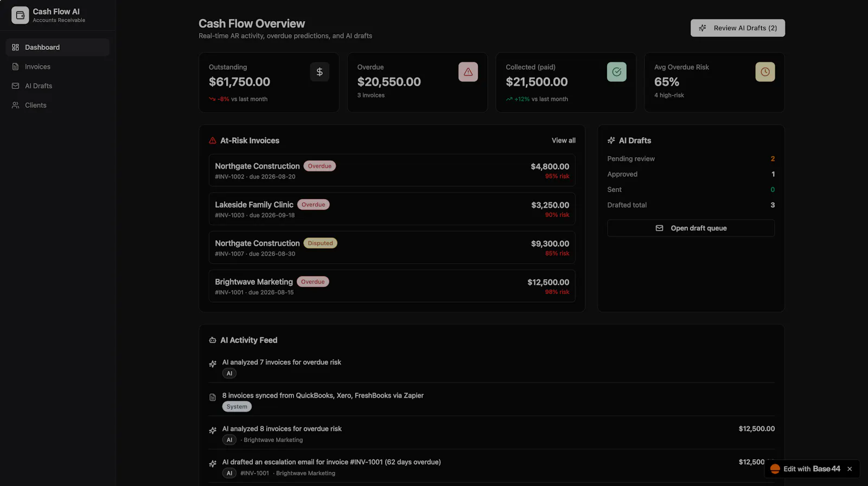The image size is (868, 486).
Task: Click the Overdue badge on Brightwave Marketing
Action: (x=313, y=282)
